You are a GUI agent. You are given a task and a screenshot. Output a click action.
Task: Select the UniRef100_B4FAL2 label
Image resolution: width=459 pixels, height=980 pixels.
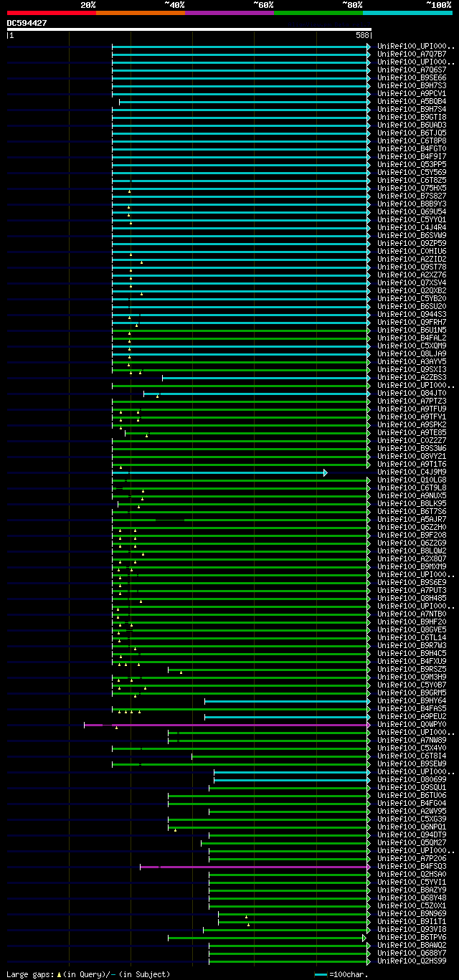tap(412, 338)
